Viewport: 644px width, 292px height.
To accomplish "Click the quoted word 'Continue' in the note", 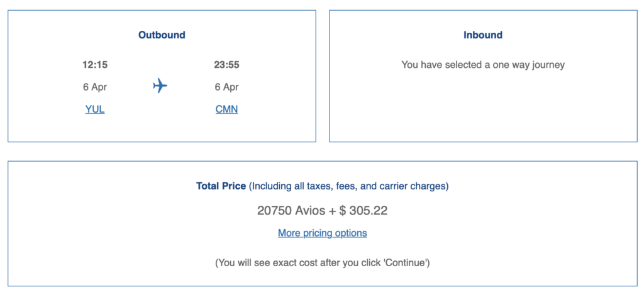I will click(408, 262).
